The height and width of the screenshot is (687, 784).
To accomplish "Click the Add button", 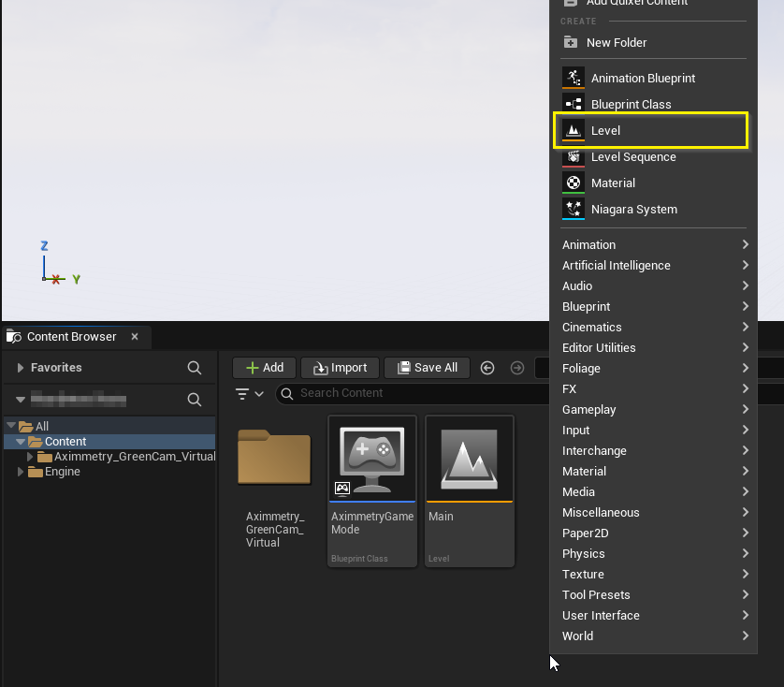I will [264, 368].
